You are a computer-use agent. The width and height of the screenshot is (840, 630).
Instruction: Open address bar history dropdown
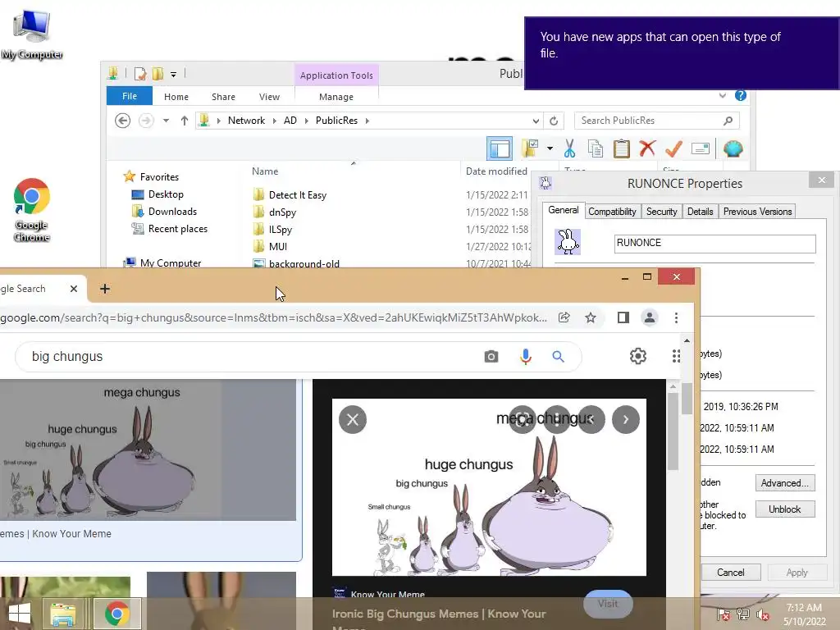pos(536,121)
